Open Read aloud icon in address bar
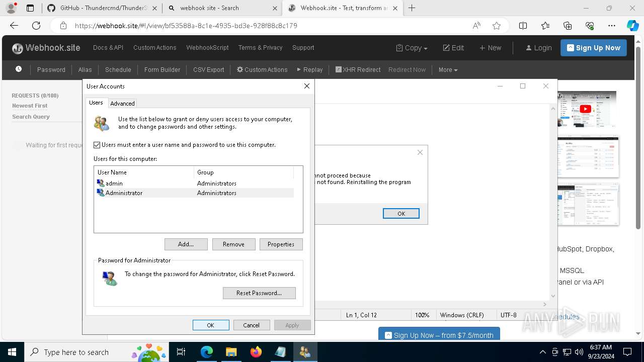 tap(476, 26)
